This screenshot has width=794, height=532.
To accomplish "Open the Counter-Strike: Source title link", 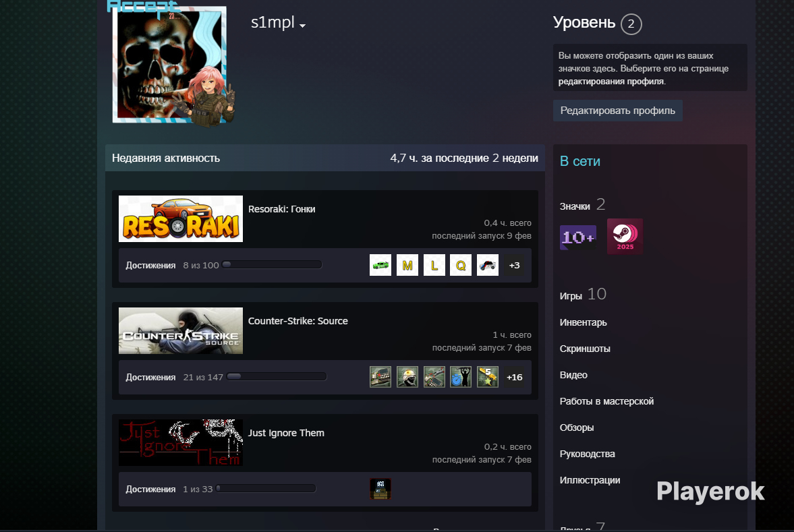I will pos(297,321).
